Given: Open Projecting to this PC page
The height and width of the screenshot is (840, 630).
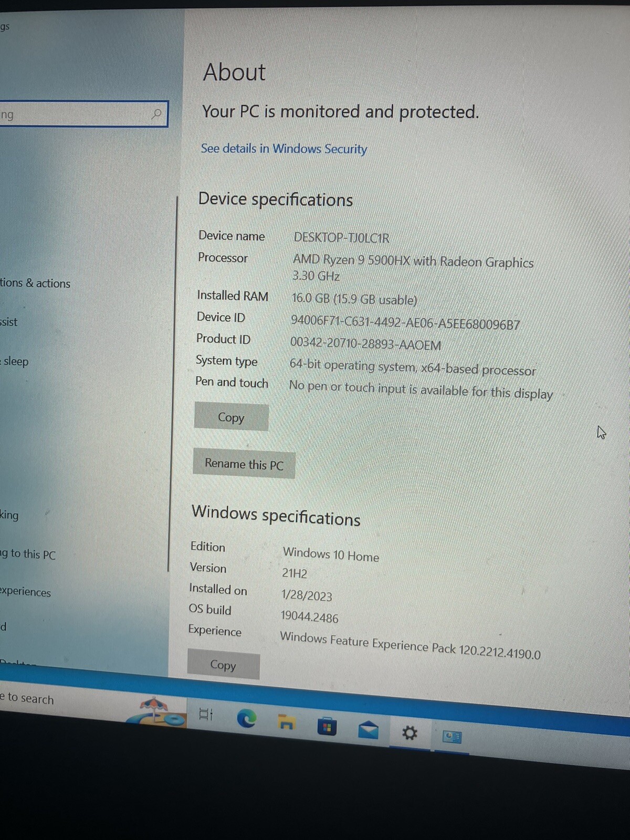Looking at the screenshot, I should 28,554.
